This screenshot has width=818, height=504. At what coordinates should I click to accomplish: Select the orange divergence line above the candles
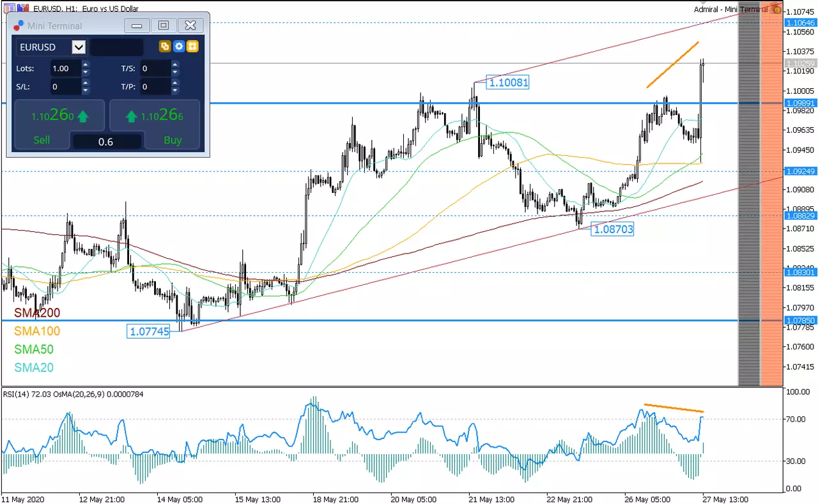coord(672,65)
